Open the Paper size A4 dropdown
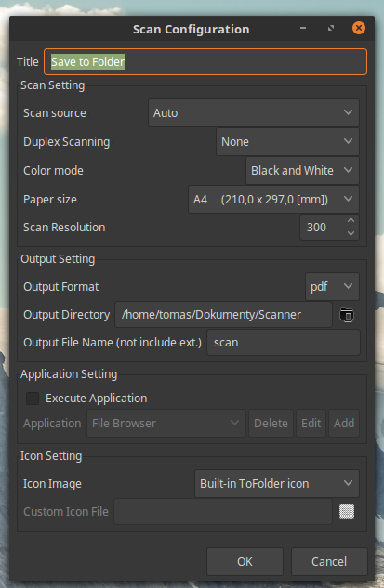The image size is (384, 588). click(273, 200)
